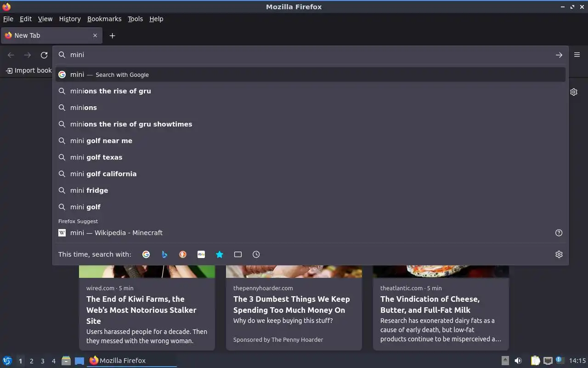Click wired.com article thumbnail image
This screenshot has width=588, height=368.
(147, 271)
